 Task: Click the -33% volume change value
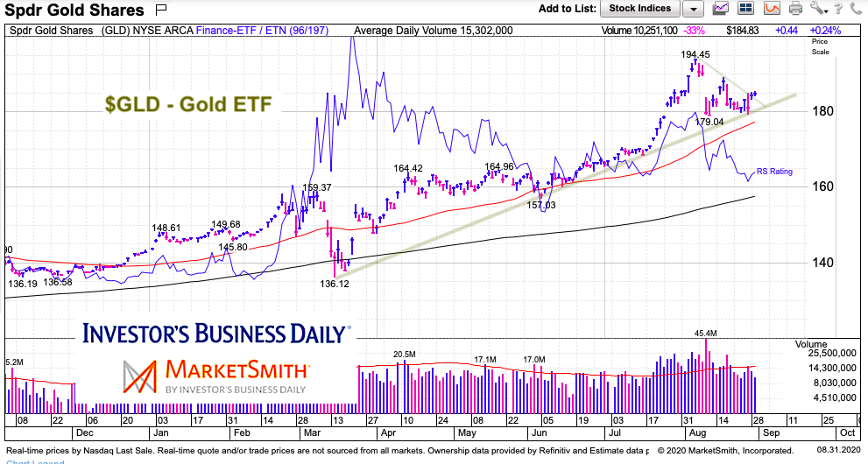click(x=694, y=31)
